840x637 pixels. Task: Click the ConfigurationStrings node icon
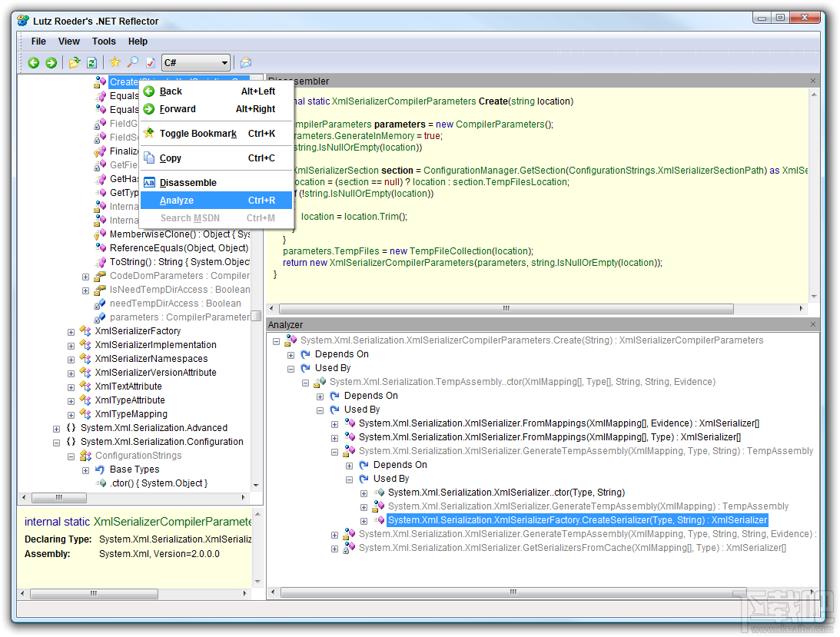pos(85,456)
